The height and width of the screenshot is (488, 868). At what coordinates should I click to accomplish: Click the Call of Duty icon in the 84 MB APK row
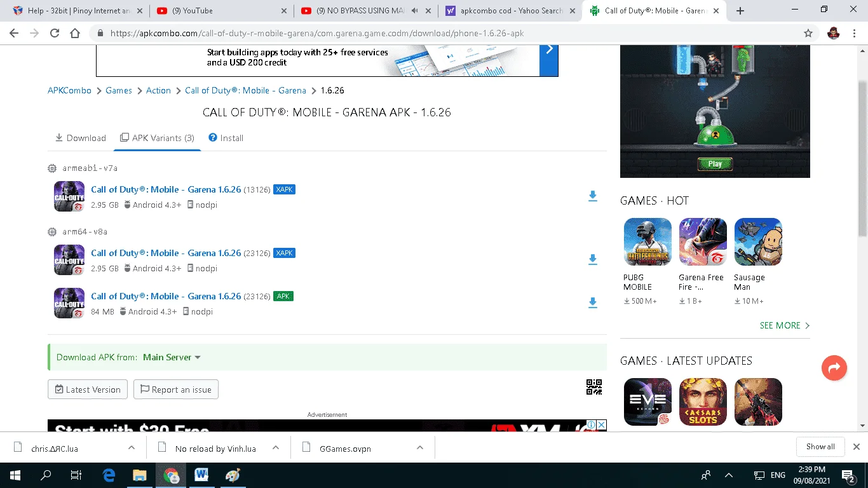(69, 303)
